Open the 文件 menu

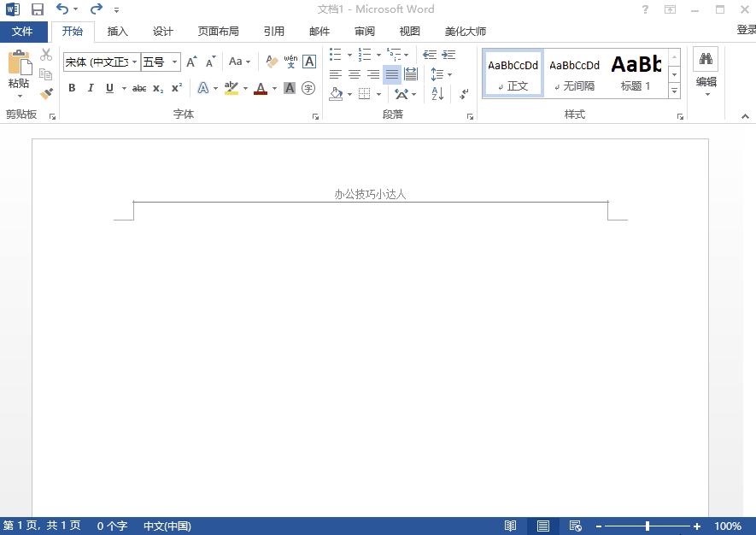click(x=24, y=32)
